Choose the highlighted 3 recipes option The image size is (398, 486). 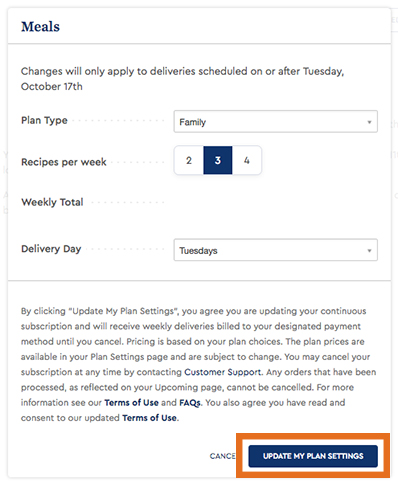click(x=218, y=160)
